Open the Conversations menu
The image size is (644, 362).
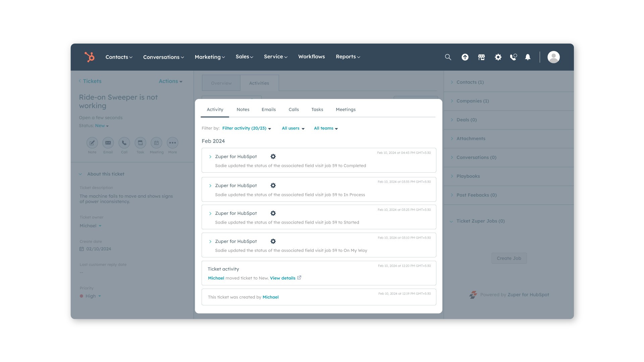point(163,57)
